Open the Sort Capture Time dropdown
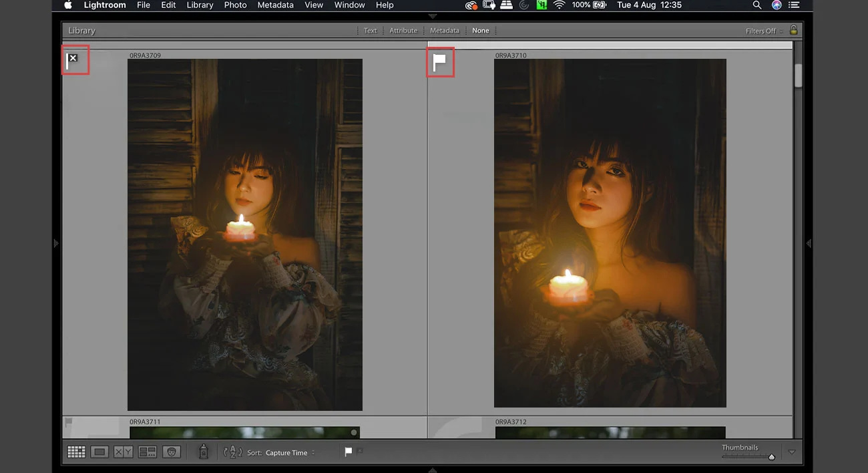This screenshot has height=473, width=868. tap(290, 453)
